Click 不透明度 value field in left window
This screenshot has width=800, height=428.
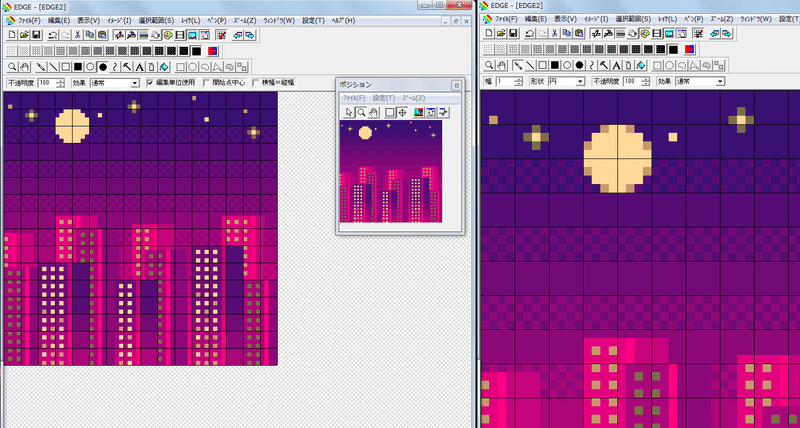click(47, 83)
